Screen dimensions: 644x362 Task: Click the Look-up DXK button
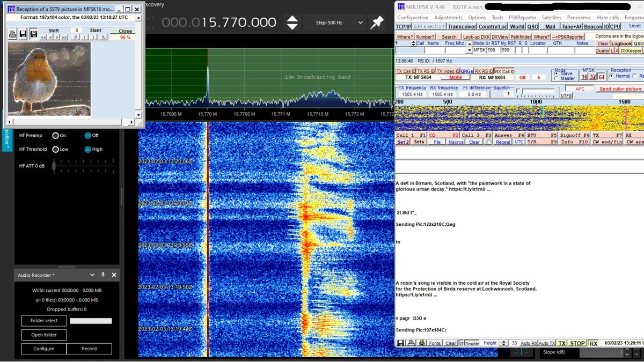(x=476, y=36)
